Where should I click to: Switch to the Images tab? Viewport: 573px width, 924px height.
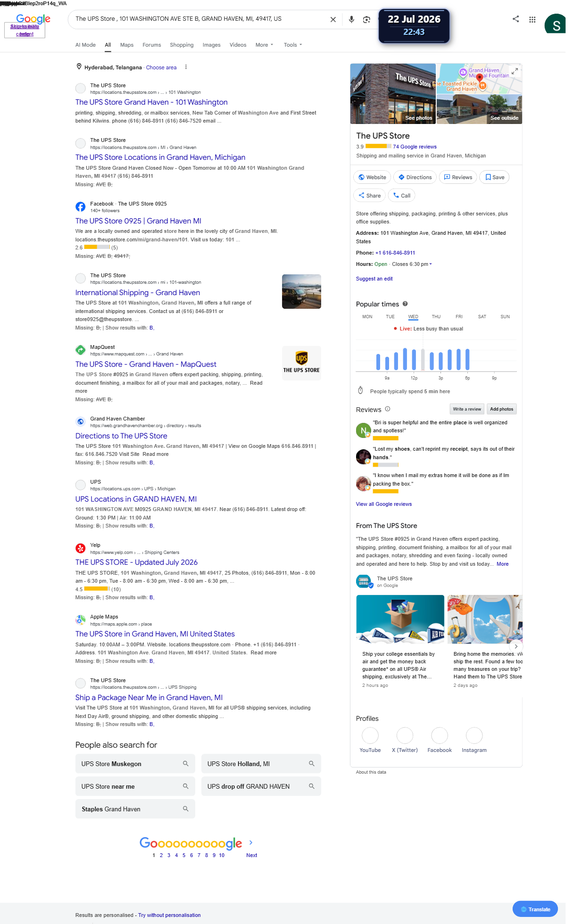211,45
